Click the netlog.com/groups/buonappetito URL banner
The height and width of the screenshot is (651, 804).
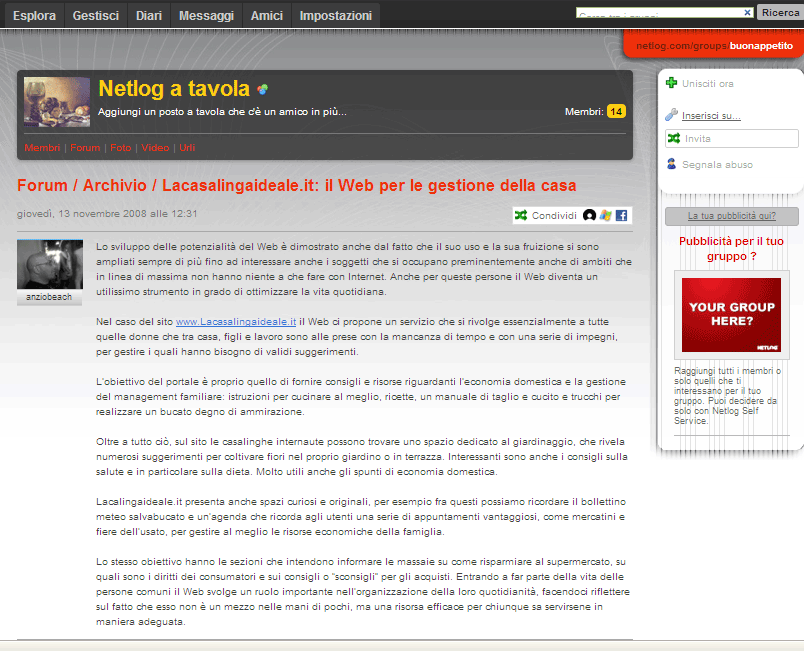tap(714, 46)
